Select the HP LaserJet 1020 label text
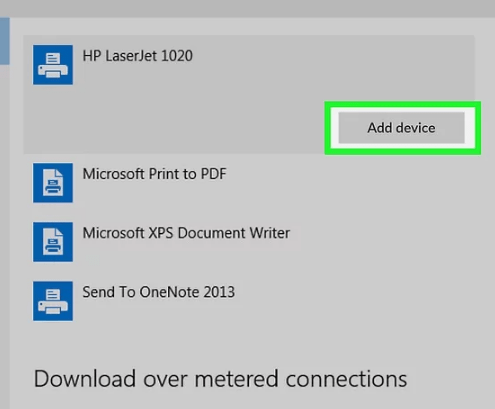495x409 pixels. 138,56
